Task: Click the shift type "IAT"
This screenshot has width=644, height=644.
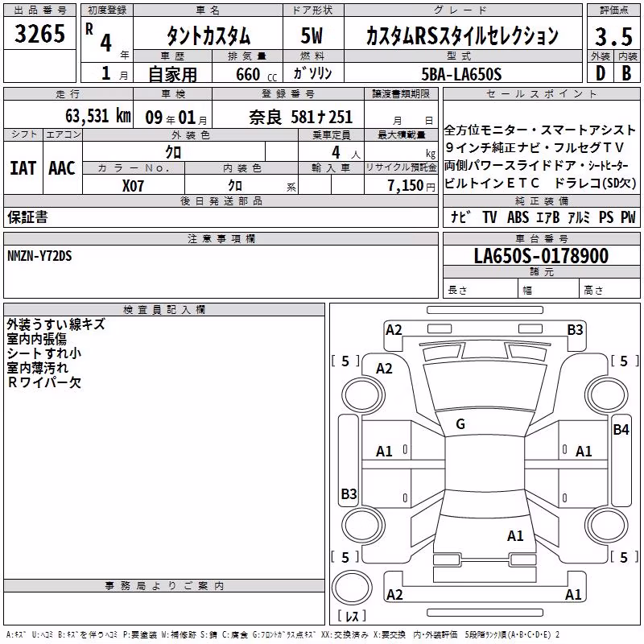Action: point(23,168)
